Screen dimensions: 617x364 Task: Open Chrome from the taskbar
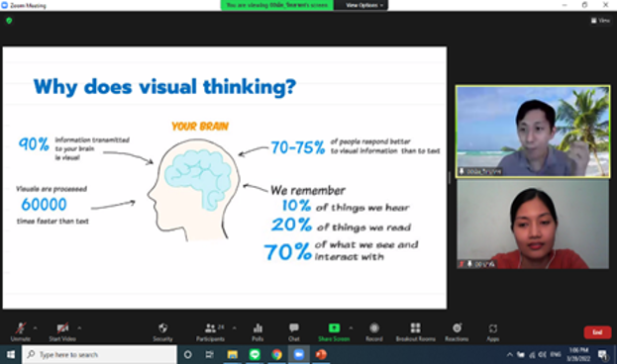coord(276,354)
